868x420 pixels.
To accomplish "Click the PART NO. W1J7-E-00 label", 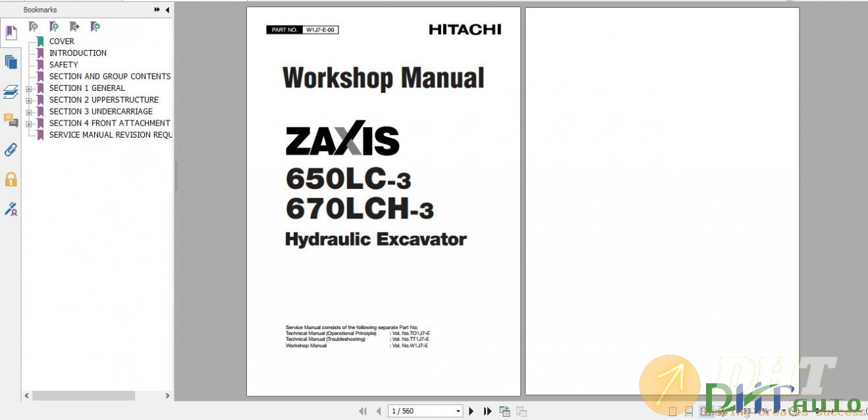I will coord(302,30).
